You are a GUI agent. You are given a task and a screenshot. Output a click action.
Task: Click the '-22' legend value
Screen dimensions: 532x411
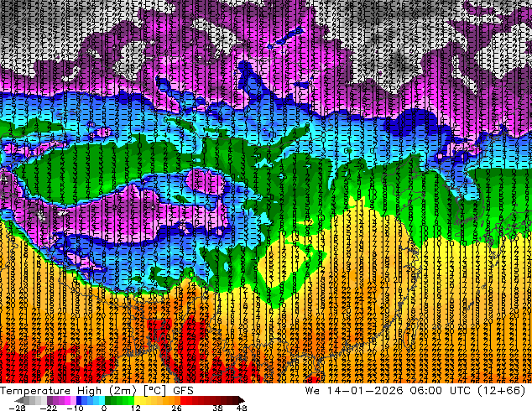(x=48, y=408)
